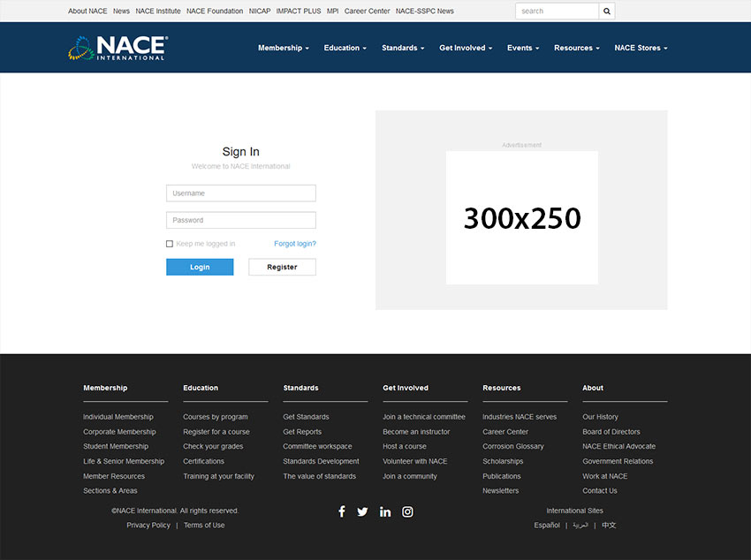
Task: Open Individual Membership footer link
Action: (118, 417)
